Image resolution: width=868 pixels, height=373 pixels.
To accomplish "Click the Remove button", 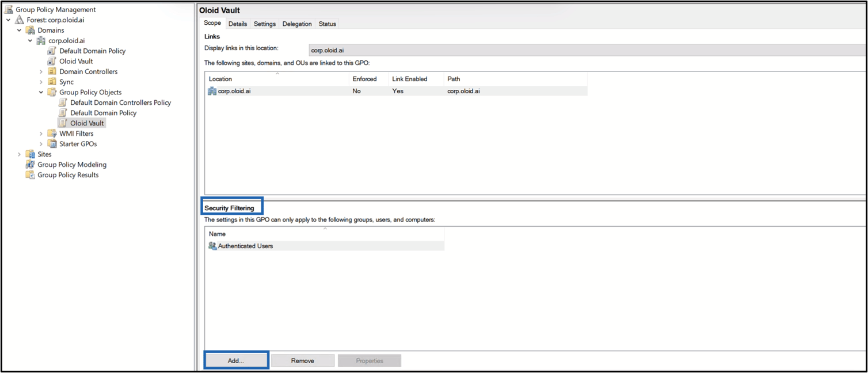I will coord(303,360).
